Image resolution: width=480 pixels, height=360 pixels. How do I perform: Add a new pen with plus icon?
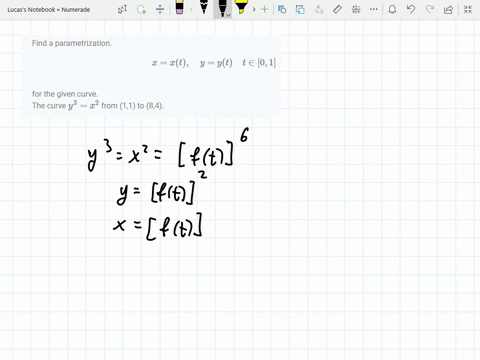click(x=264, y=9)
